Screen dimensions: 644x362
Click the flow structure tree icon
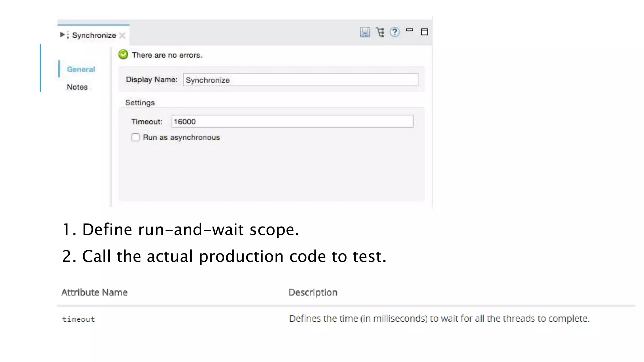[380, 32]
